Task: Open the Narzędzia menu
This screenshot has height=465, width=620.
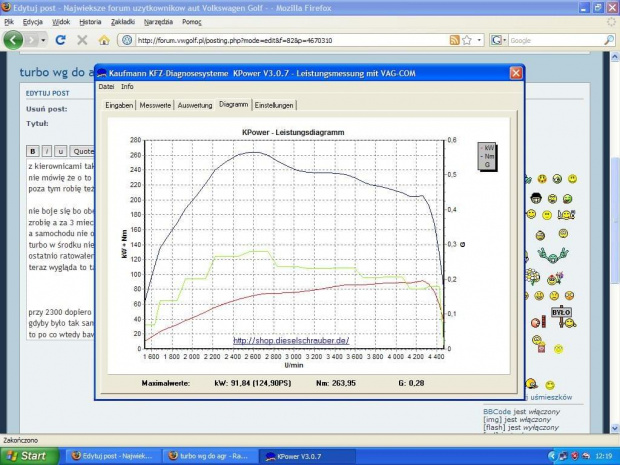Action: pos(158,22)
